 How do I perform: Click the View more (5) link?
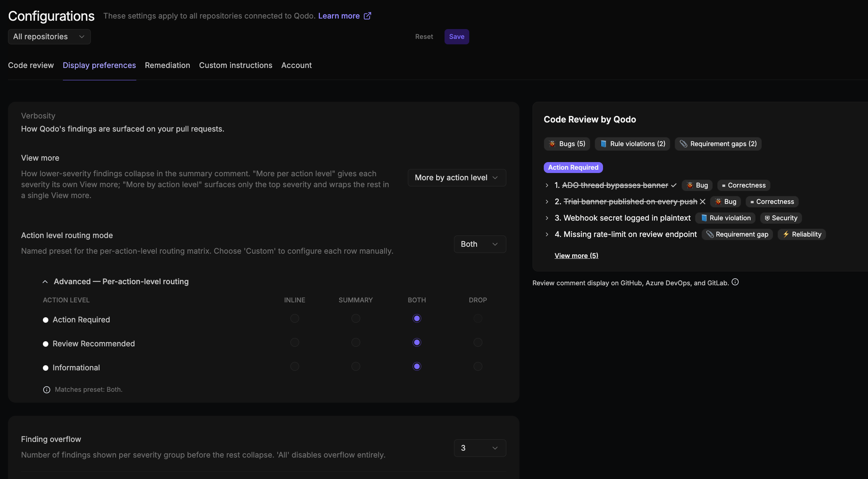pyautogui.click(x=576, y=255)
